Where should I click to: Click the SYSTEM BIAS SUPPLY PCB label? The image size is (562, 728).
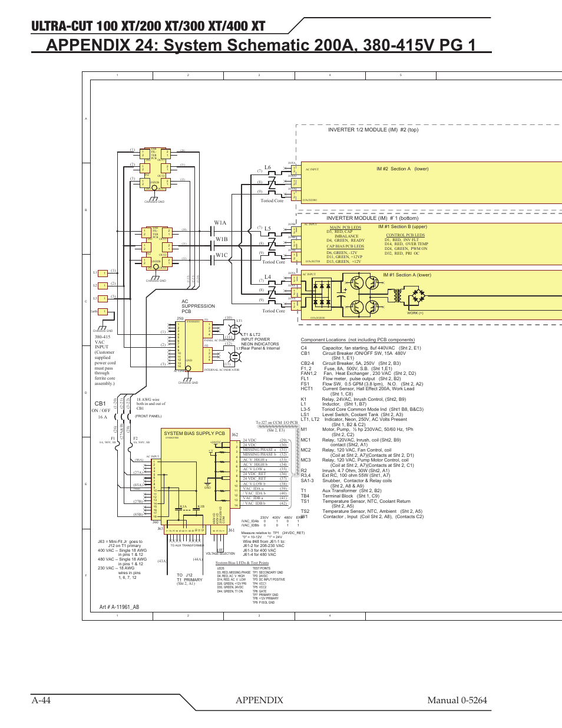194,433
